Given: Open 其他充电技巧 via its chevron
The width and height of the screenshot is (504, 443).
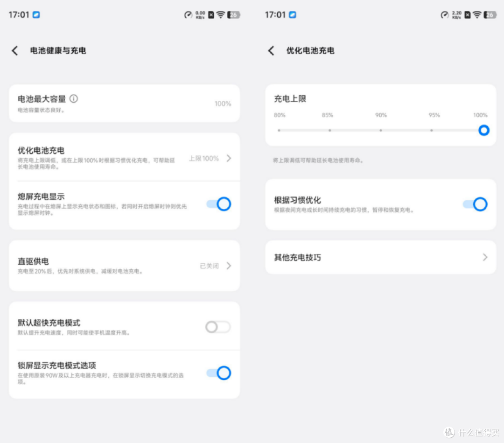Looking at the screenshot, I should pyautogui.click(x=485, y=257).
